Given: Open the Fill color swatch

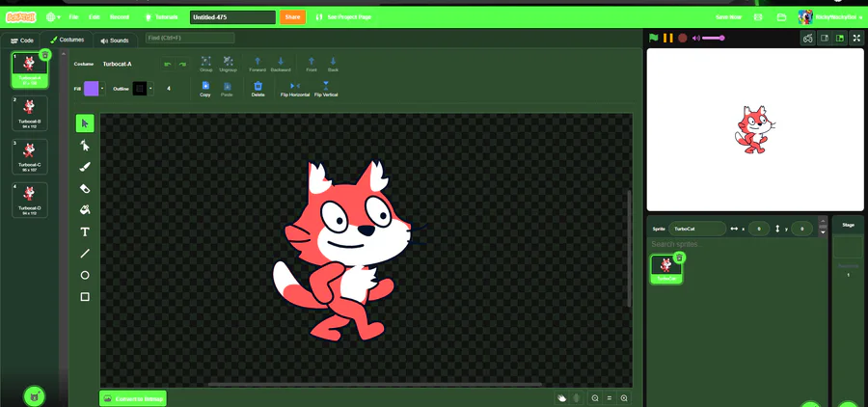Looking at the screenshot, I should coord(92,89).
